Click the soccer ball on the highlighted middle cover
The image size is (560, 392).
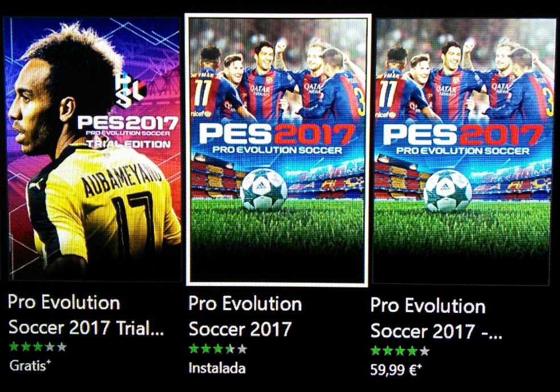[x=263, y=189]
